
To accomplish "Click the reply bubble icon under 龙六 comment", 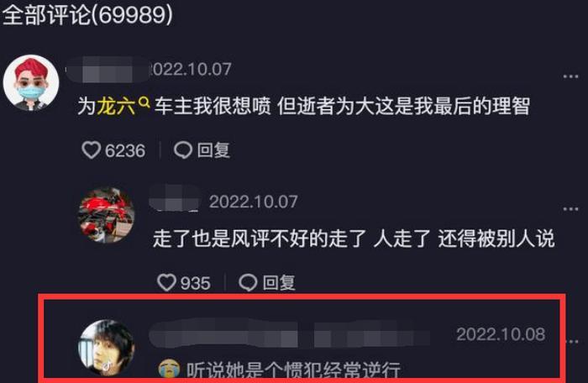I will tap(183, 150).
